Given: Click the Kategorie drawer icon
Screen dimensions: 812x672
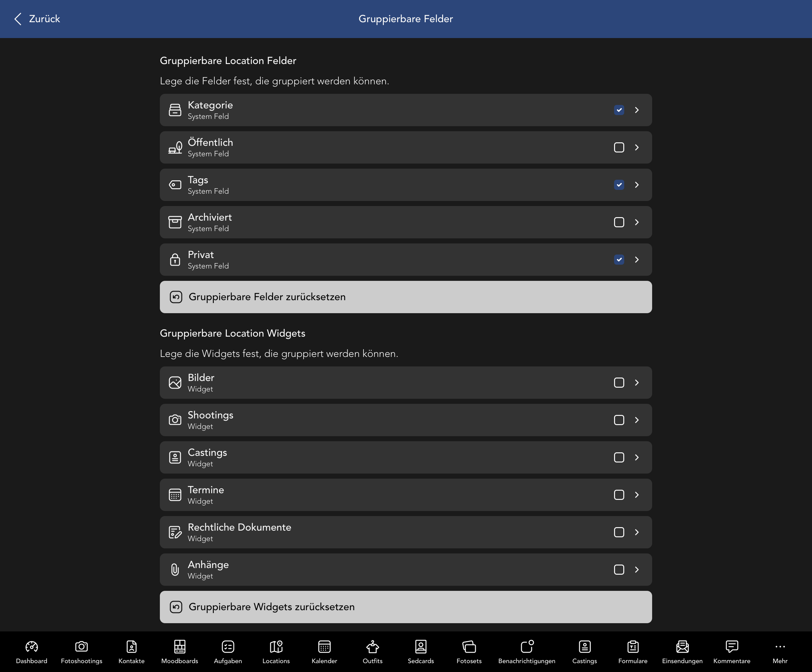Looking at the screenshot, I should [x=175, y=110].
